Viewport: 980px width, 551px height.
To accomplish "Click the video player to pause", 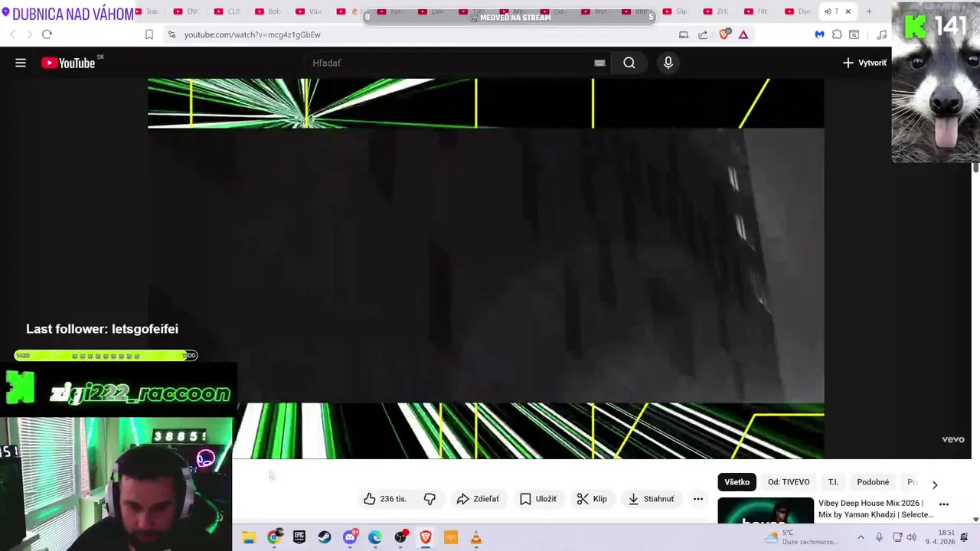I will 485,268.
